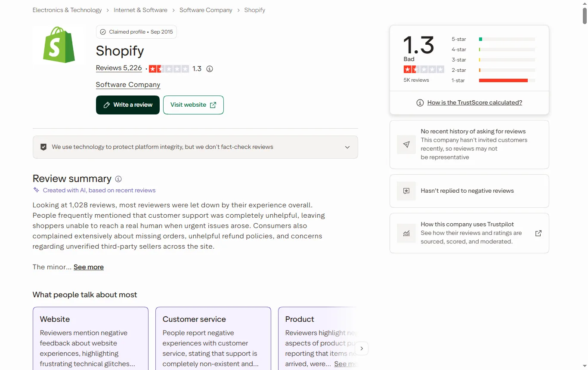The image size is (588, 370).
Task: Show next topic cards with arrow button
Action: coord(362,348)
